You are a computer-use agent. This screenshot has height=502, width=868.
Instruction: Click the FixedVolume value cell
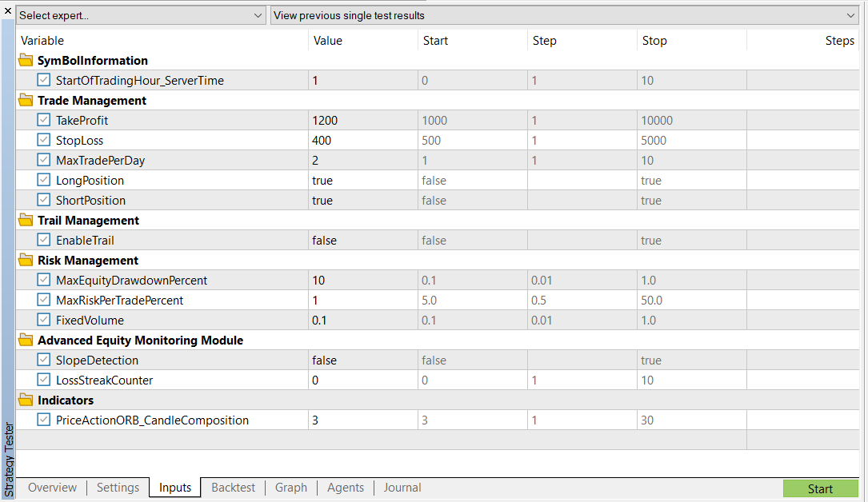tap(362, 321)
